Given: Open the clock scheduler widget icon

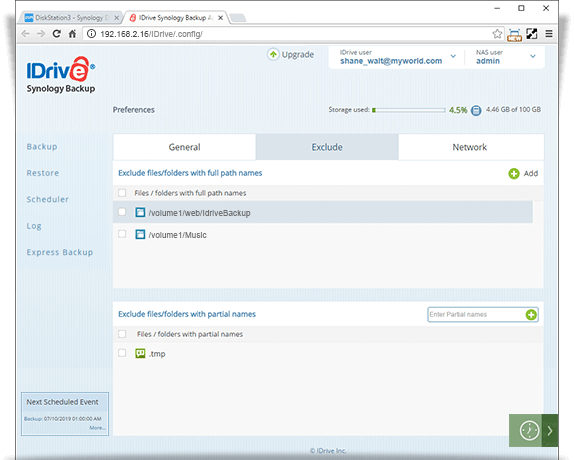Looking at the screenshot, I should click(529, 430).
